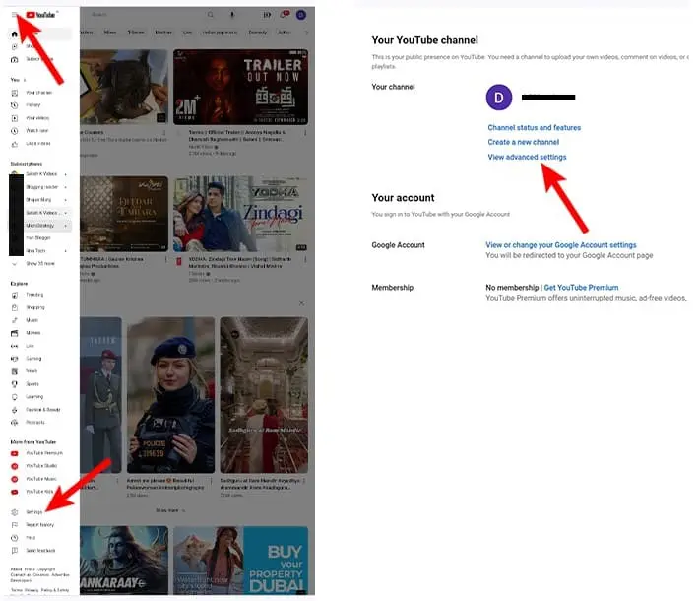The width and height of the screenshot is (700, 601).
Task: Open the Blogging Insider subscription
Action: (x=42, y=187)
